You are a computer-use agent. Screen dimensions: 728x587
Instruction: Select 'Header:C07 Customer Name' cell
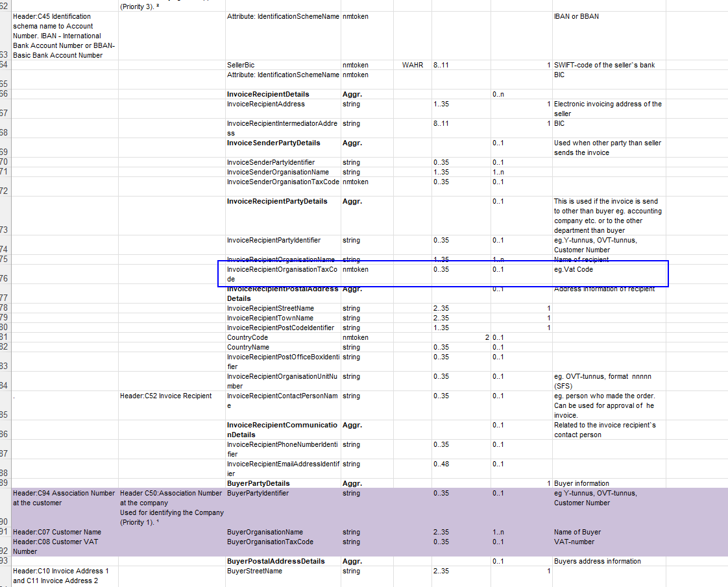click(x=64, y=532)
